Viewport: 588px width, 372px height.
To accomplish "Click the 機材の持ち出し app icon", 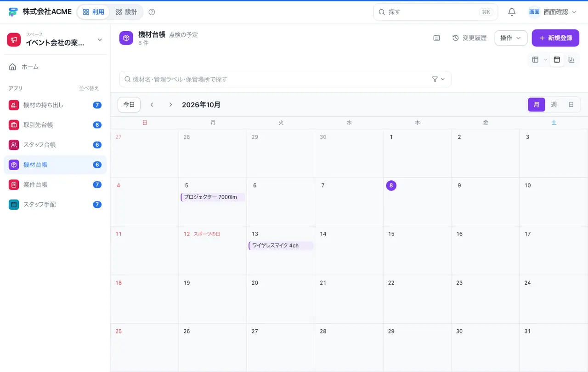I will (14, 105).
